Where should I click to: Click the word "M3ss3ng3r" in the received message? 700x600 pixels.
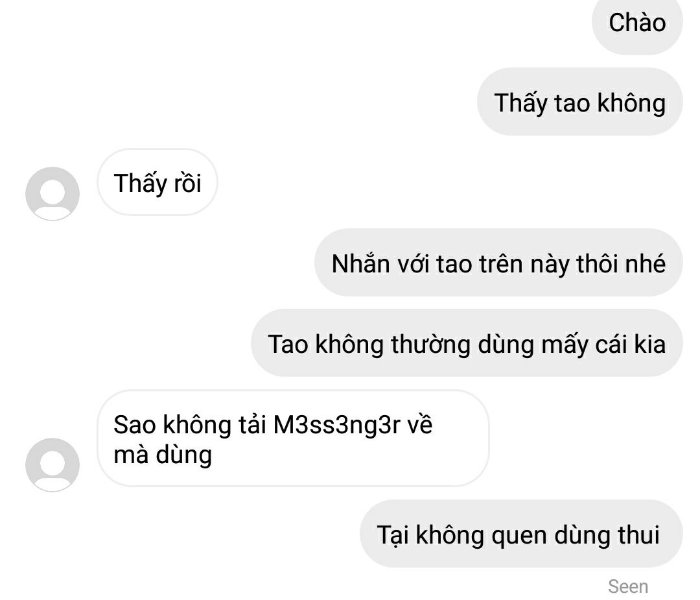tap(336, 424)
